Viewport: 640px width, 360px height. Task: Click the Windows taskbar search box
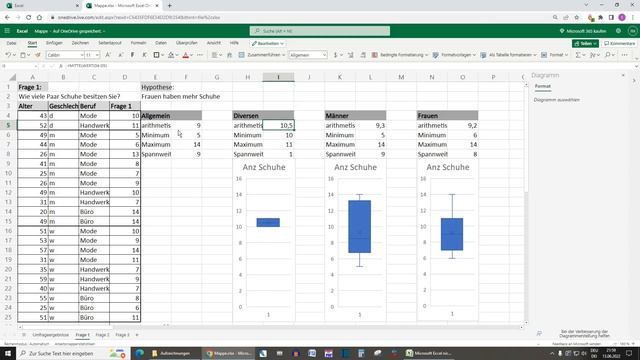[x=73, y=353]
